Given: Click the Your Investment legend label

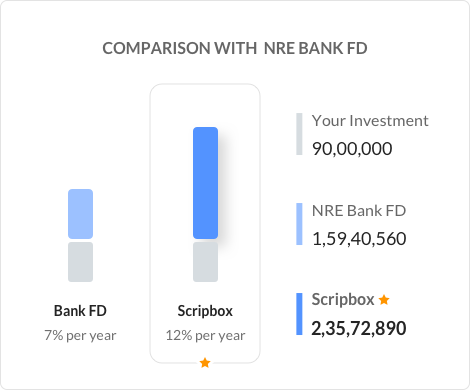Looking at the screenshot, I should click(370, 121).
